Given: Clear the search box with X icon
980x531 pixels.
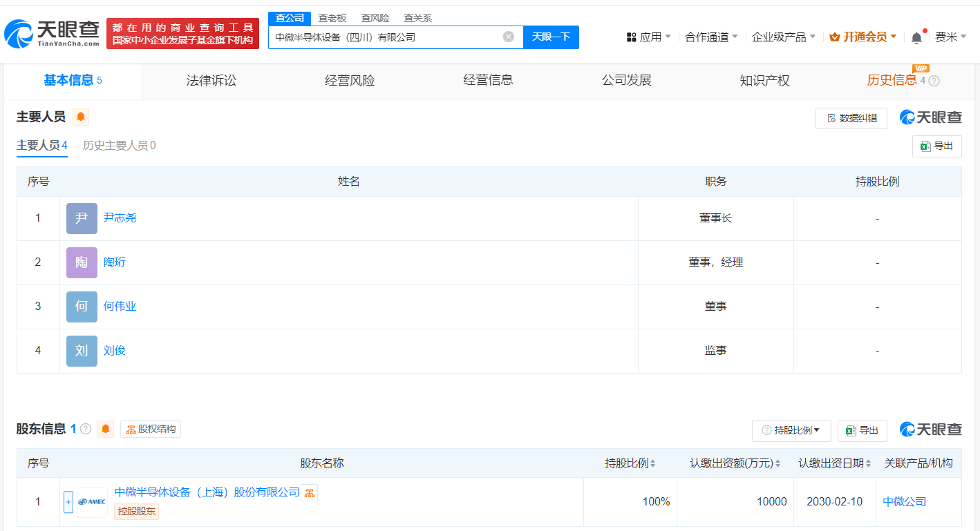Looking at the screenshot, I should click(x=508, y=37).
